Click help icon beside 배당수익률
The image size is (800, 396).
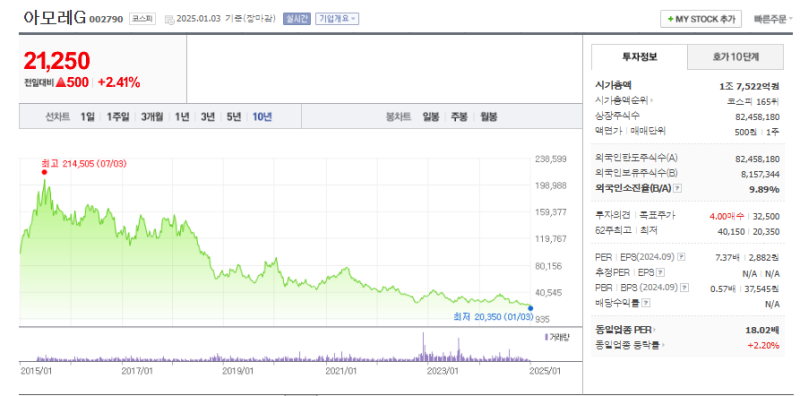click(645, 303)
